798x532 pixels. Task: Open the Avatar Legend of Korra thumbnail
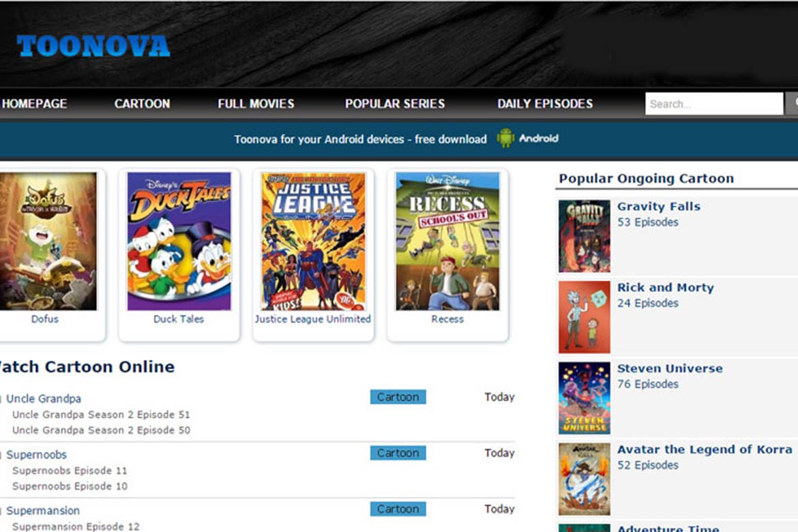pyautogui.click(x=585, y=479)
